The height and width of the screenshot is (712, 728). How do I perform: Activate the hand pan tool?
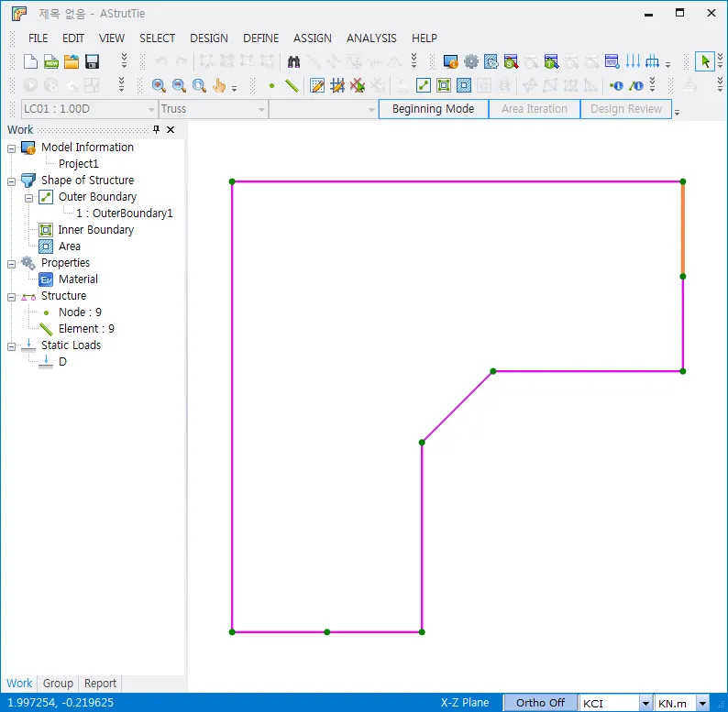pyautogui.click(x=219, y=85)
